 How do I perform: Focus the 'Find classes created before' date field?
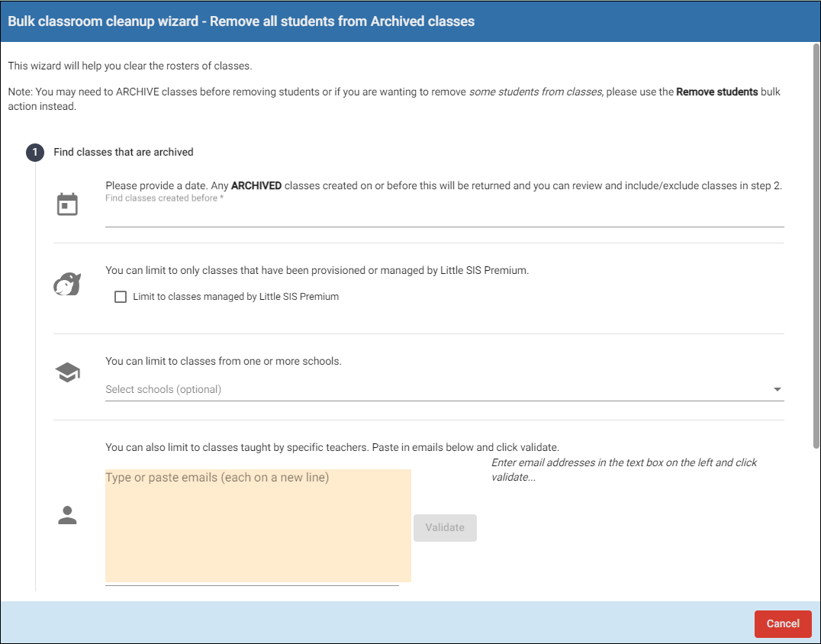[444, 216]
